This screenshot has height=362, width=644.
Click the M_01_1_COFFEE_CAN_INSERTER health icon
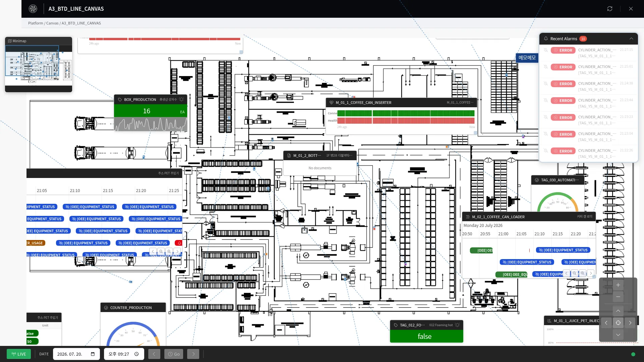click(x=331, y=103)
